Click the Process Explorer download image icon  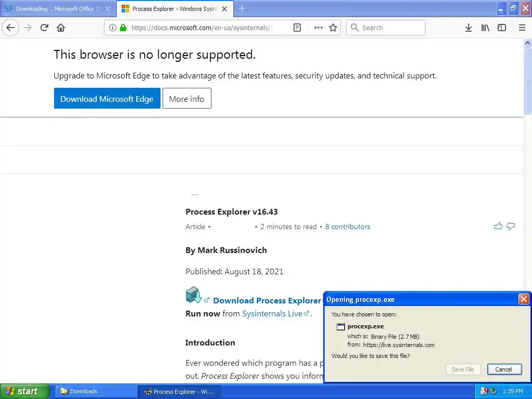(x=194, y=295)
